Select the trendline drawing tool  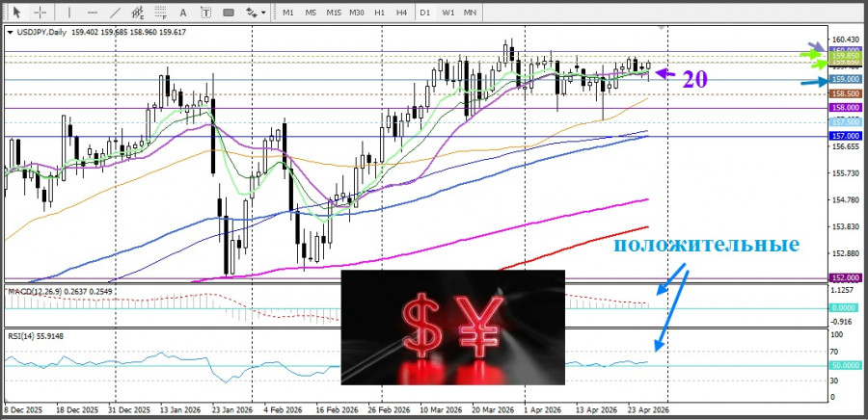[x=115, y=13]
